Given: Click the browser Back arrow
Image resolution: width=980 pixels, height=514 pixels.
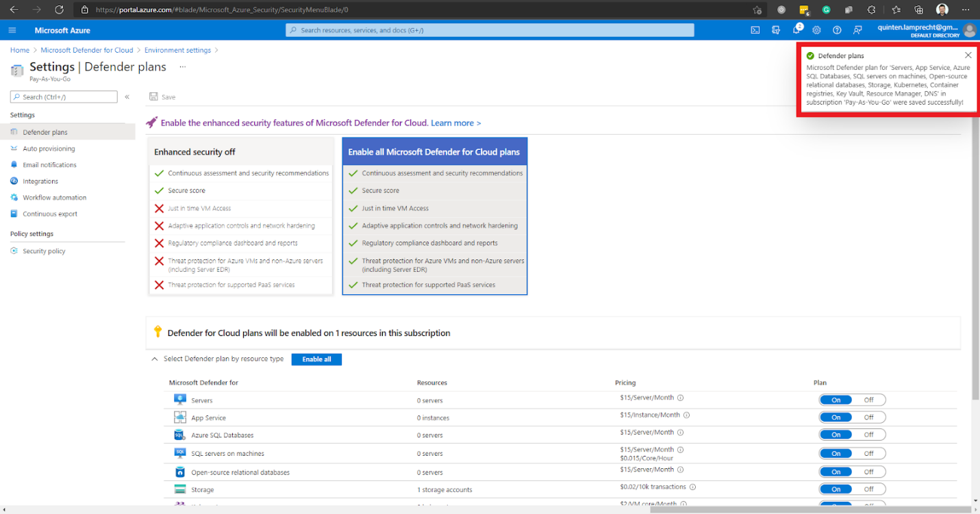Looking at the screenshot, I should click(x=14, y=10).
